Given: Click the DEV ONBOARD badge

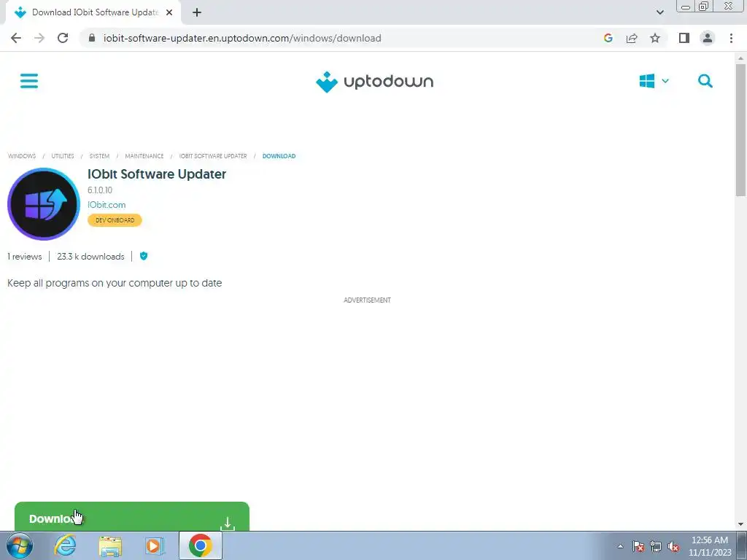Looking at the screenshot, I should [115, 220].
